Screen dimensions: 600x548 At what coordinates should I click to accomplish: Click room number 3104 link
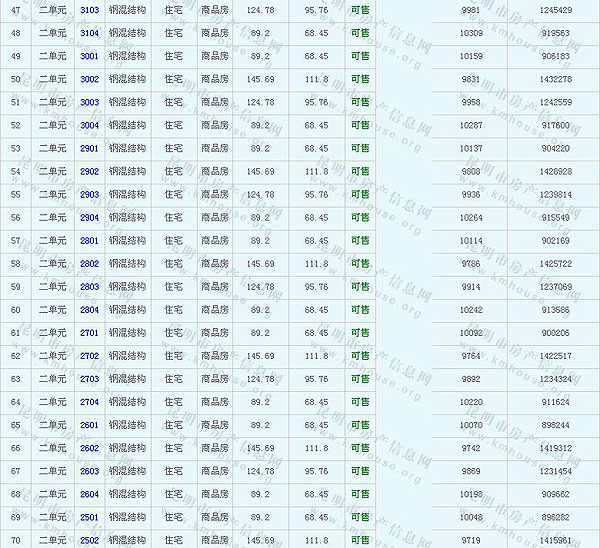(89, 33)
